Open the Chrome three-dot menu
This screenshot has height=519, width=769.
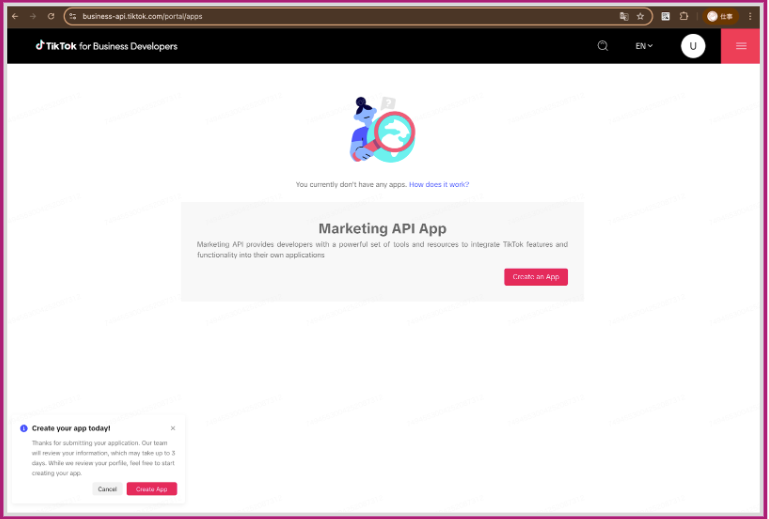pos(750,16)
